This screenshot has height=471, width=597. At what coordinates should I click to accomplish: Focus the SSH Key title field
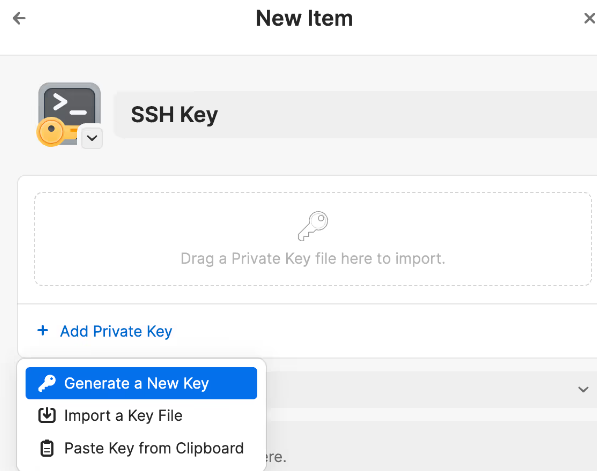click(355, 115)
